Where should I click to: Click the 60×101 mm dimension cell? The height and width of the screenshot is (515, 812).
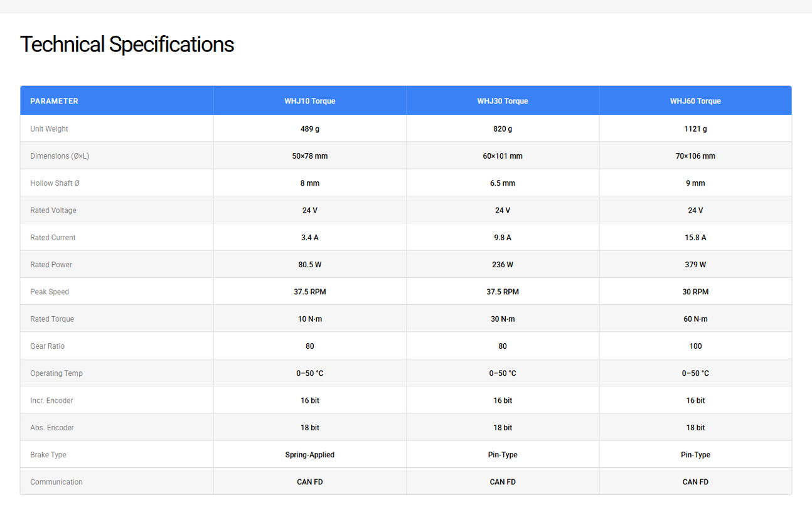503,156
